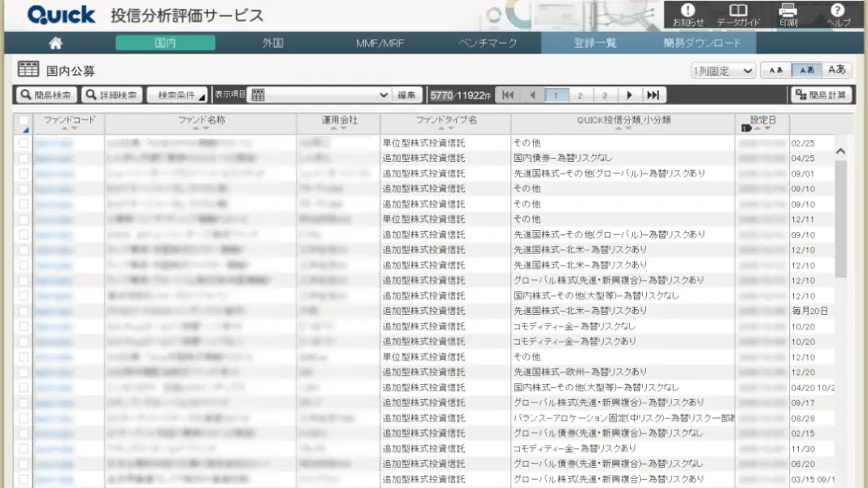Sort by ファンドタイプ名 column arrows
The image size is (868, 488).
445,129
